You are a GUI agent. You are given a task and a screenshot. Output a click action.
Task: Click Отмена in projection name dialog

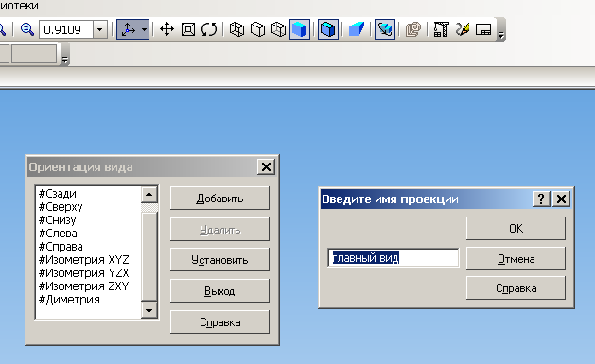tap(516, 259)
